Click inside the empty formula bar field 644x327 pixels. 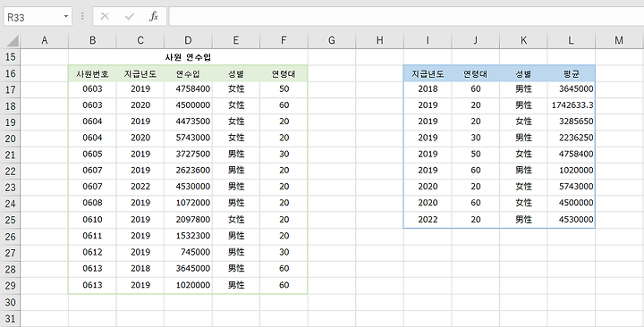[x=406, y=16]
